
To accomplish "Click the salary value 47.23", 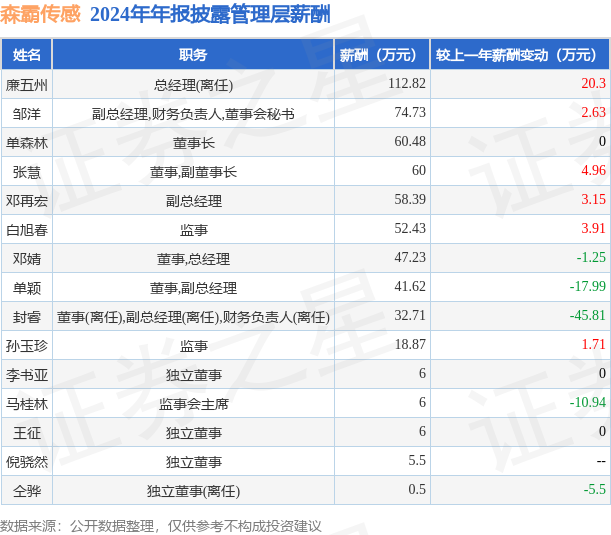I will coord(410,257).
